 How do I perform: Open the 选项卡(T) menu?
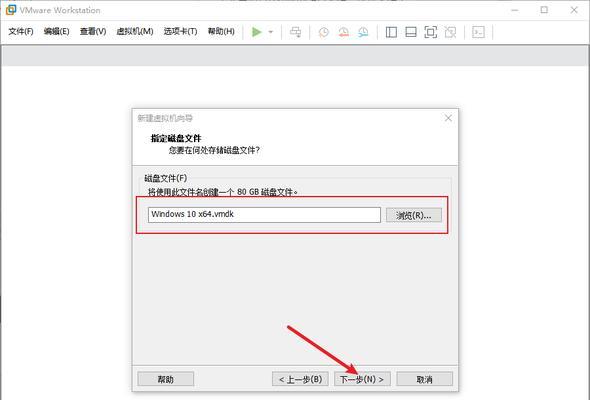click(180, 31)
